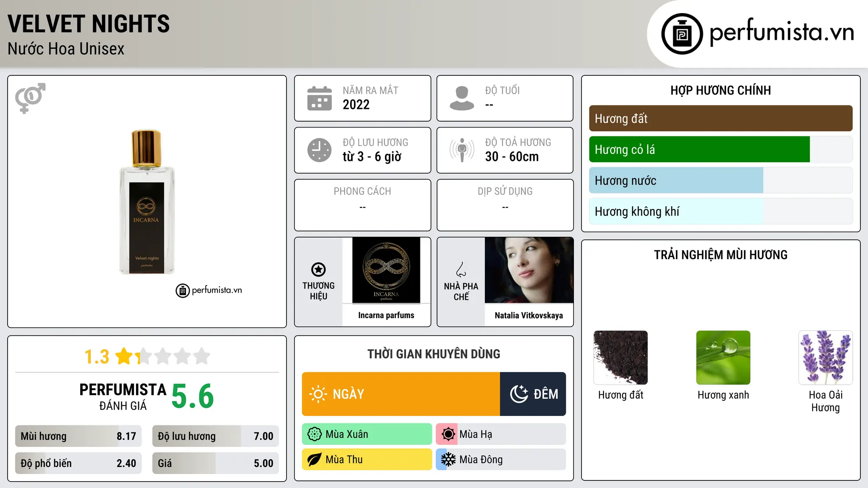Viewport: 868px width, 488px height.
Task: Click the orange Ngày time bar
Action: pyautogui.click(x=401, y=394)
